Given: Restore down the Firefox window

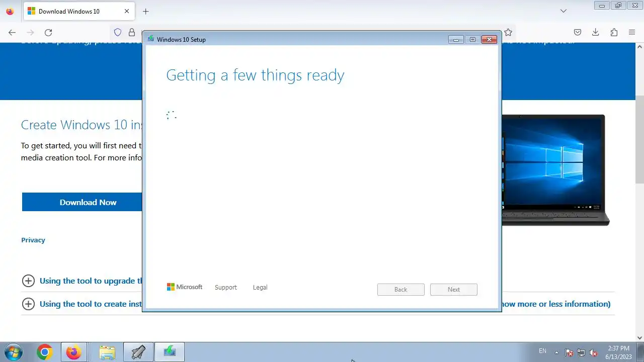Looking at the screenshot, I should (618, 6).
